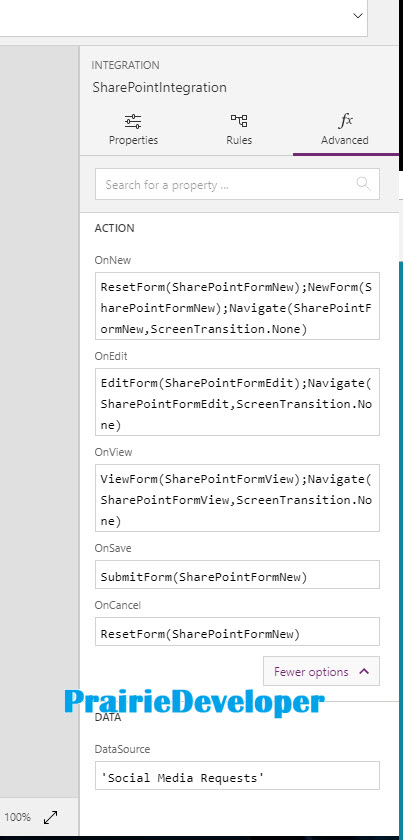
Task: Collapse options via Fewer options chevron
Action: point(364,671)
